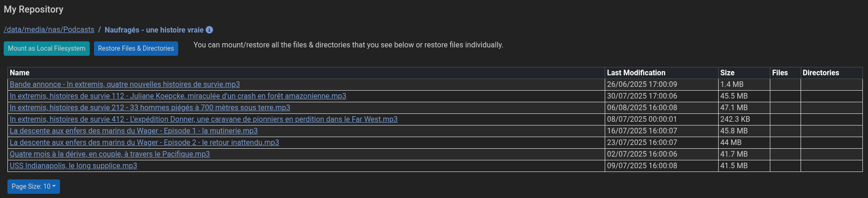
Task: Click the Directories column header
Action: coord(821,73)
